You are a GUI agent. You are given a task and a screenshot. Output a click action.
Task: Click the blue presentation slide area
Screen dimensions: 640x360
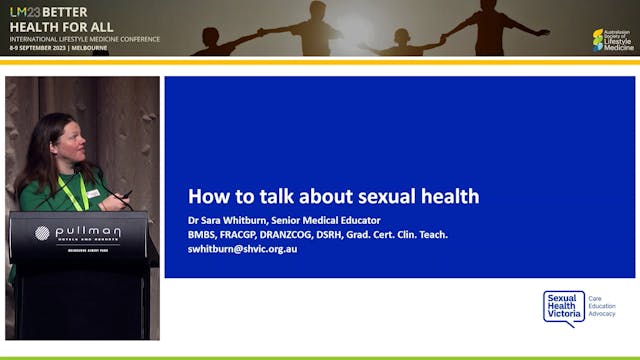[x=400, y=177]
